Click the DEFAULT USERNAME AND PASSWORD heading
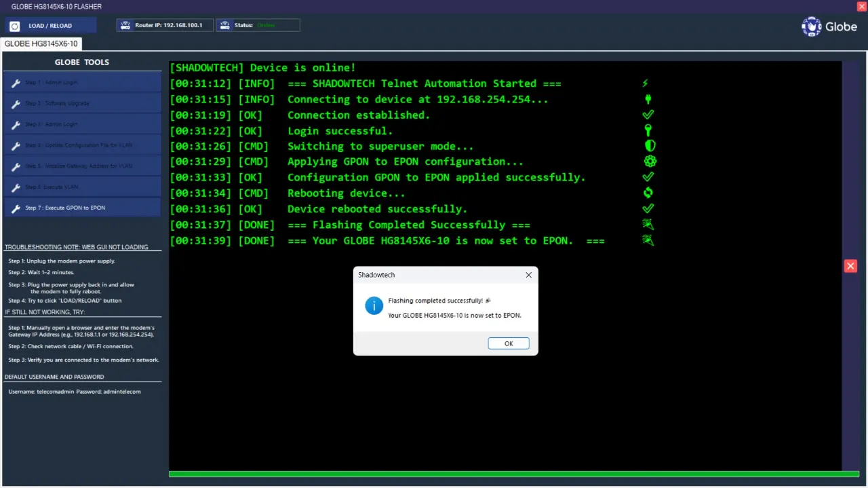868x488 pixels. click(x=55, y=377)
